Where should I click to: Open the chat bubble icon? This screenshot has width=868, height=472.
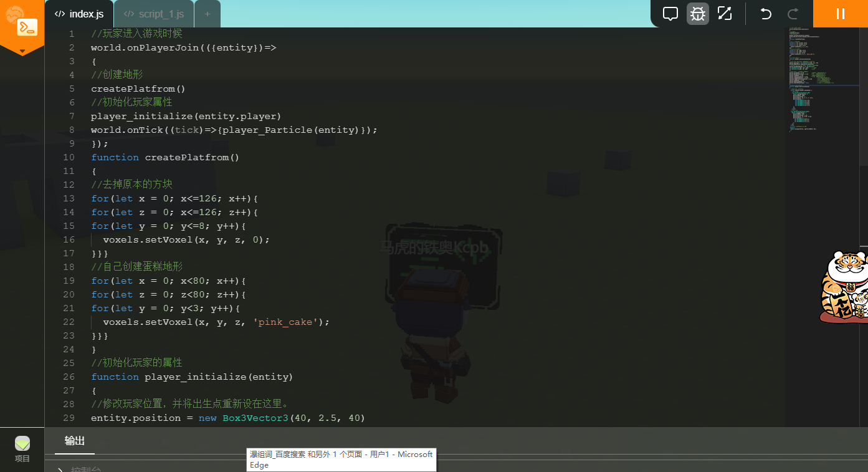coord(670,14)
